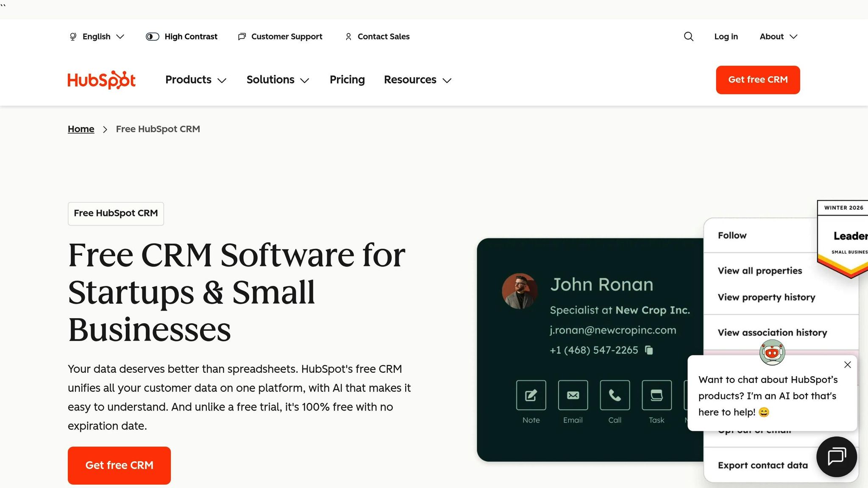Click the Get free CRM button

coord(758,80)
